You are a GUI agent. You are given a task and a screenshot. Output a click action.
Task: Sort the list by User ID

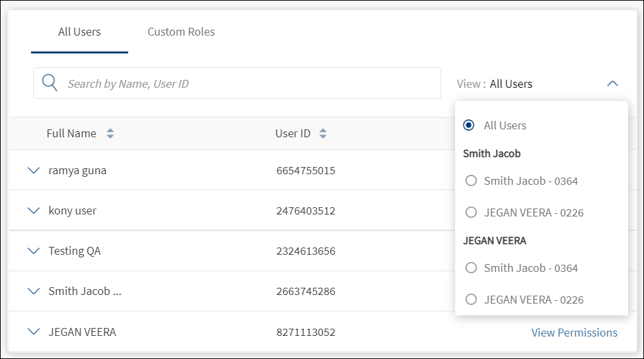point(323,134)
